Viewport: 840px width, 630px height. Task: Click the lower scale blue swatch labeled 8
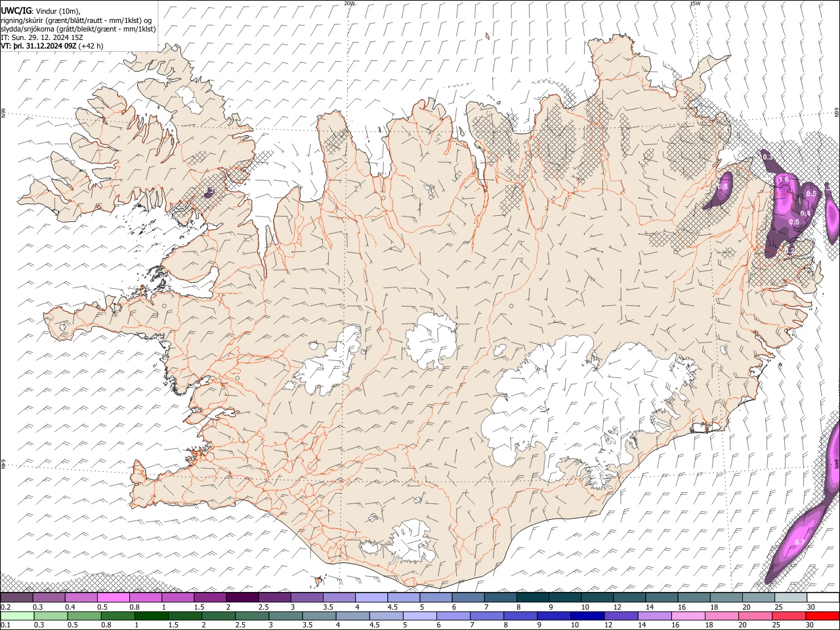coord(520,616)
